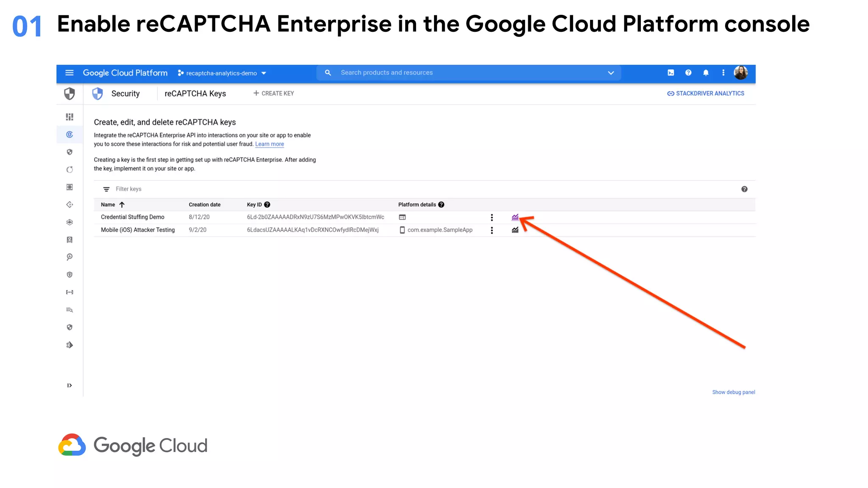
Task: Click the list search sidebar icon
Action: pyautogui.click(x=70, y=310)
